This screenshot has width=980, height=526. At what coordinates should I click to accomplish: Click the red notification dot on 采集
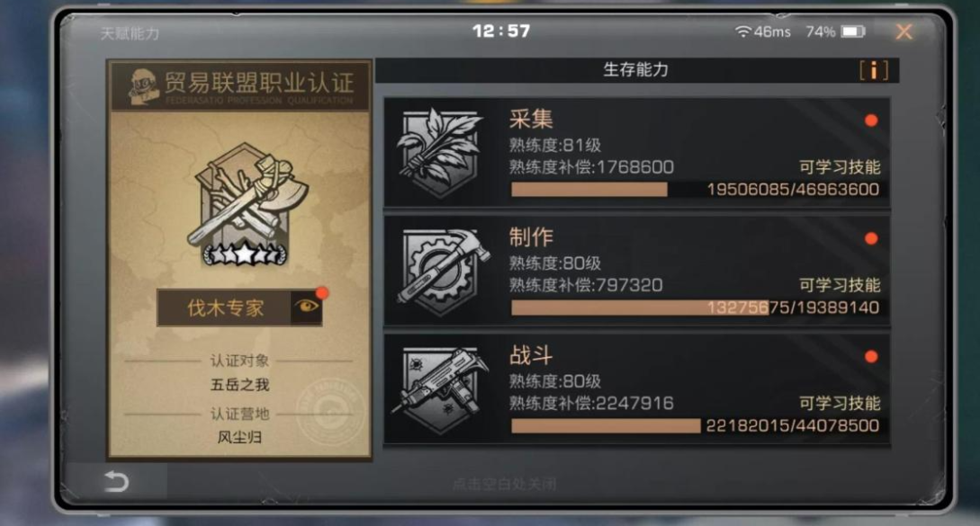[870, 120]
